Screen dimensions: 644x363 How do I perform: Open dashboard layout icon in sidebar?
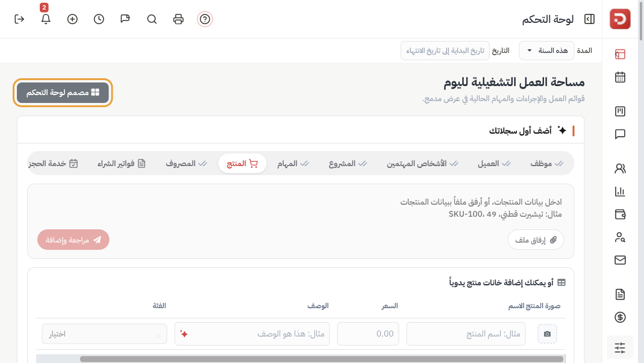pyautogui.click(x=620, y=54)
